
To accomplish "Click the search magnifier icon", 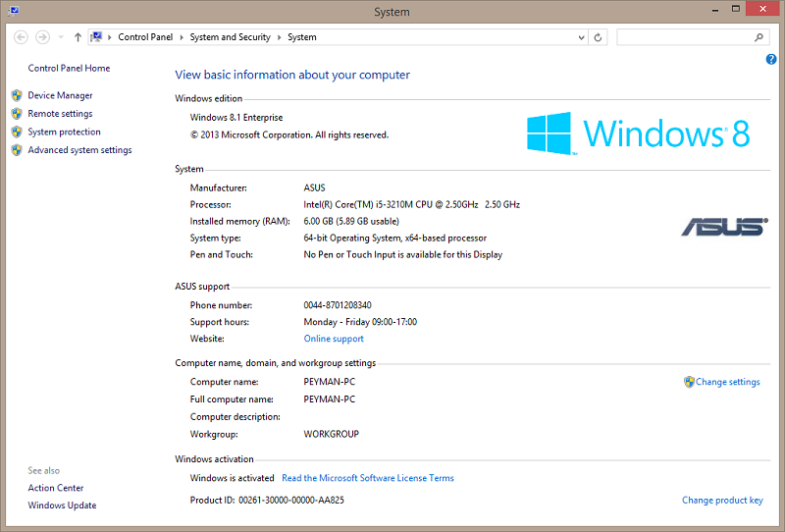I will click(x=759, y=37).
